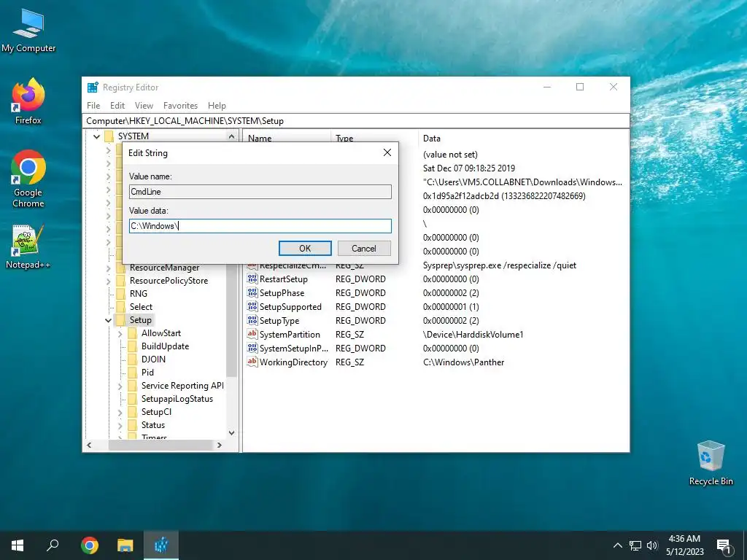Expand the ResourcePolicyStore key
The image size is (747, 560).
[108, 281]
